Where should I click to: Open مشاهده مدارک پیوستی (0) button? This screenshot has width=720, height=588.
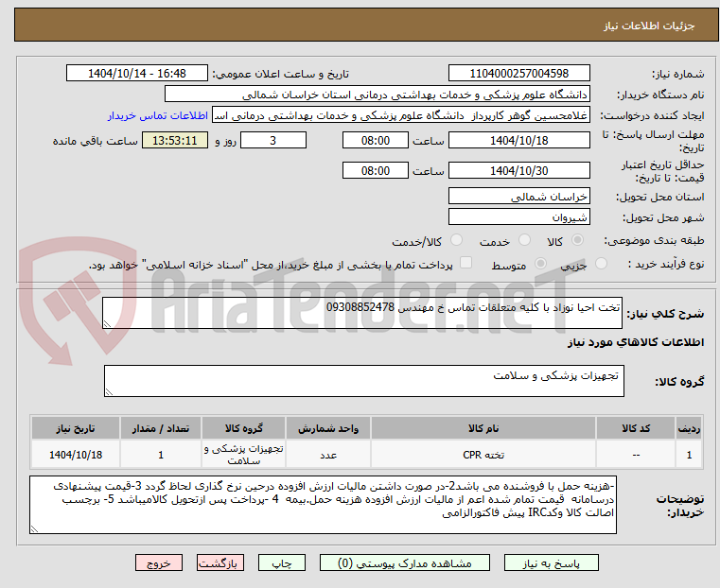(x=405, y=562)
